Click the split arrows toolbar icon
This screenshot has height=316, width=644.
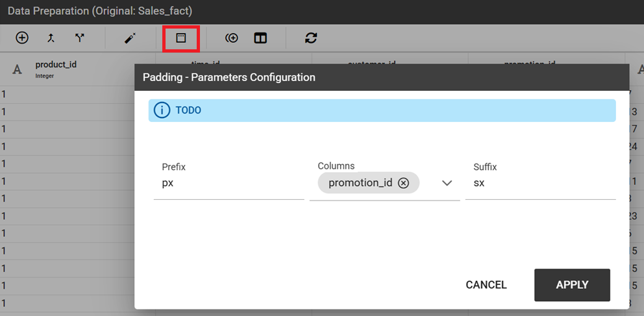[x=79, y=38]
